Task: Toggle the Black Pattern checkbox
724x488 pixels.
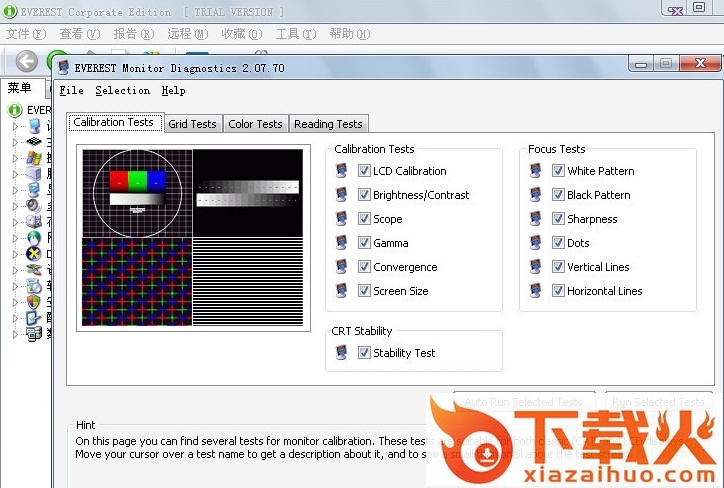Action: [558, 195]
